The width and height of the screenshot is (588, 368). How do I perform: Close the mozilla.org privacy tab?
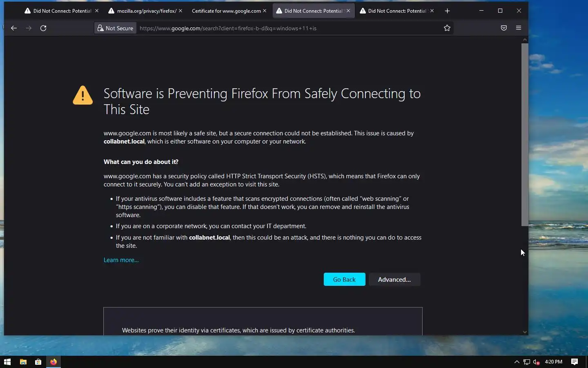[x=180, y=11]
